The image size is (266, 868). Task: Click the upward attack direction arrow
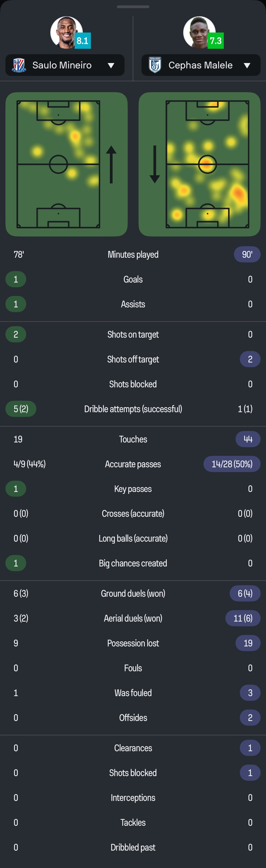click(x=111, y=164)
